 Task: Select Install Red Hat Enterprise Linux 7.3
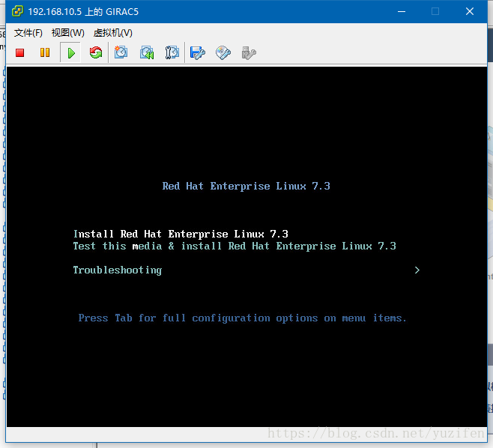point(181,234)
